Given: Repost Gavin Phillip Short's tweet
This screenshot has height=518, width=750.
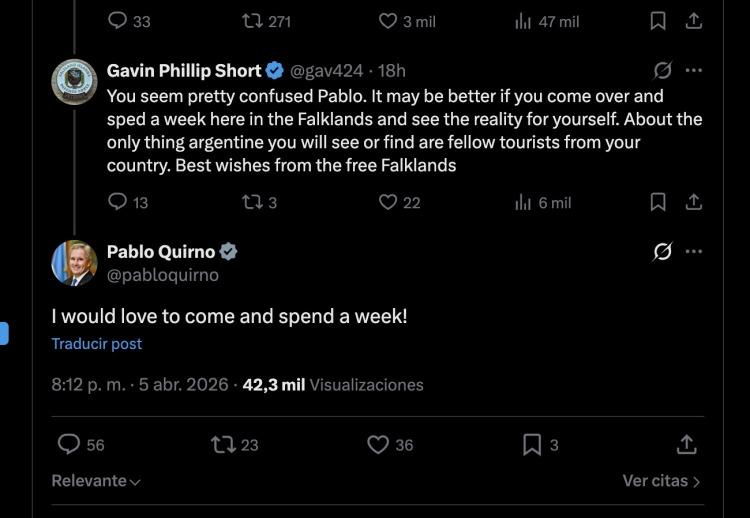Looking at the screenshot, I should click(x=252, y=202).
